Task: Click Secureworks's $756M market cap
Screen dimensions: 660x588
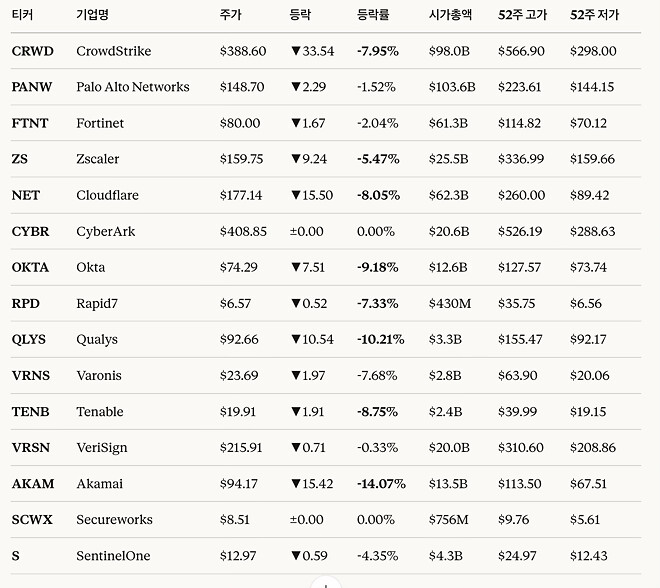Action: [x=448, y=519]
